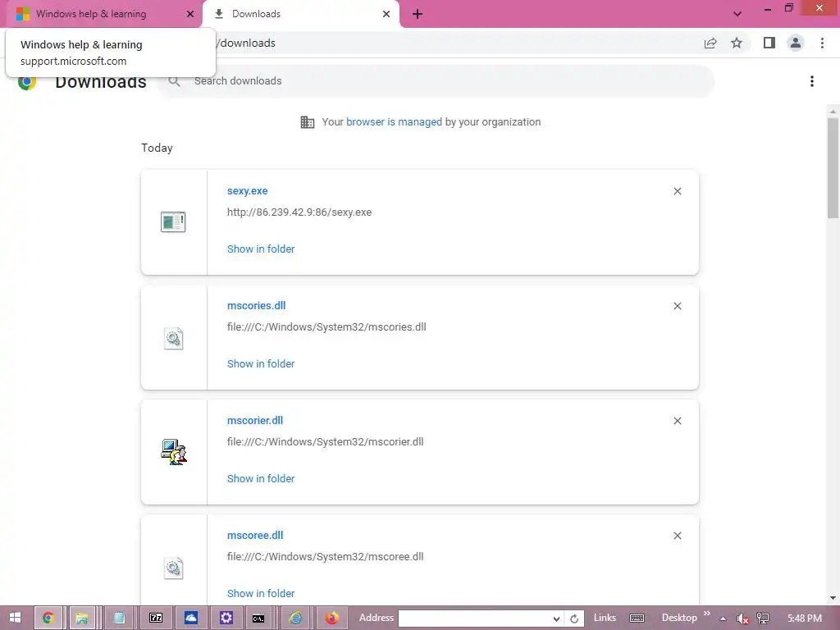
Task: Click the scrollbar up arrow
Action: click(833, 112)
